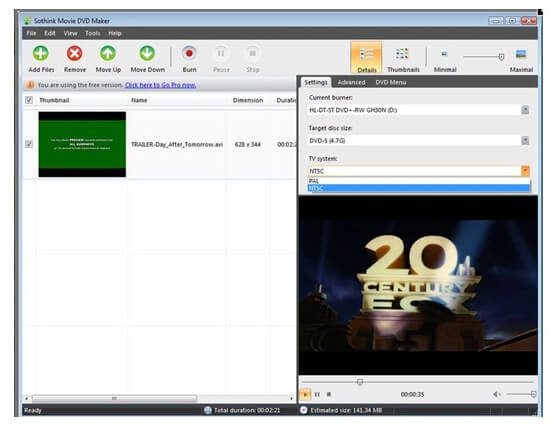Screen dimensions: 558x424
Task: Click the 'Click here to Go Pro now' link
Action: coord(160,85)
